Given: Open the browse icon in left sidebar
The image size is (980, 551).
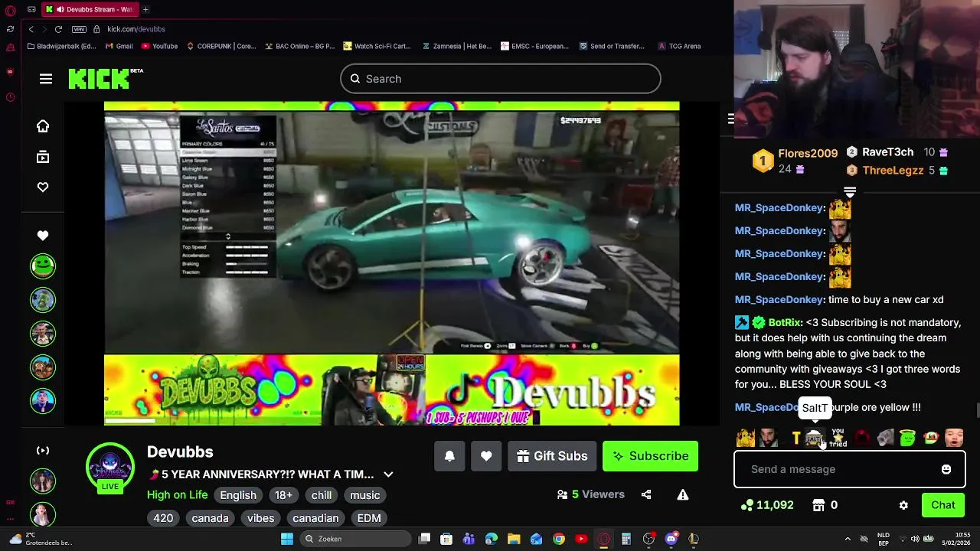Looking at the screenshot, I should tap(43, 157).
